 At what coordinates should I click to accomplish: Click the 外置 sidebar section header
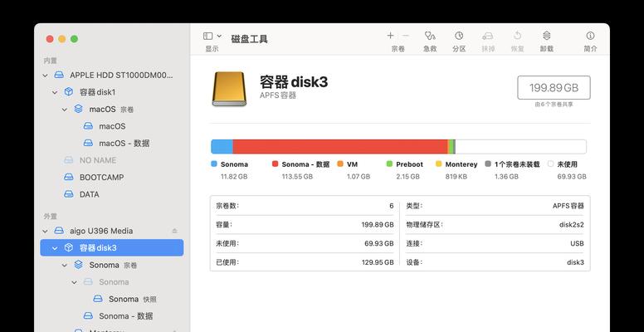pos(50,216)
